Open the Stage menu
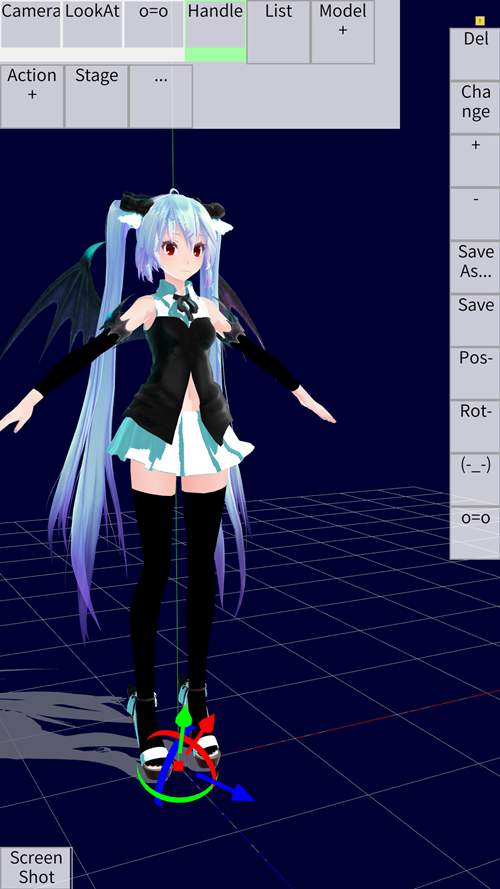Image resolution: width=500 pixels, height=889 pixels. pyautogui.click(x=96, y=96)
